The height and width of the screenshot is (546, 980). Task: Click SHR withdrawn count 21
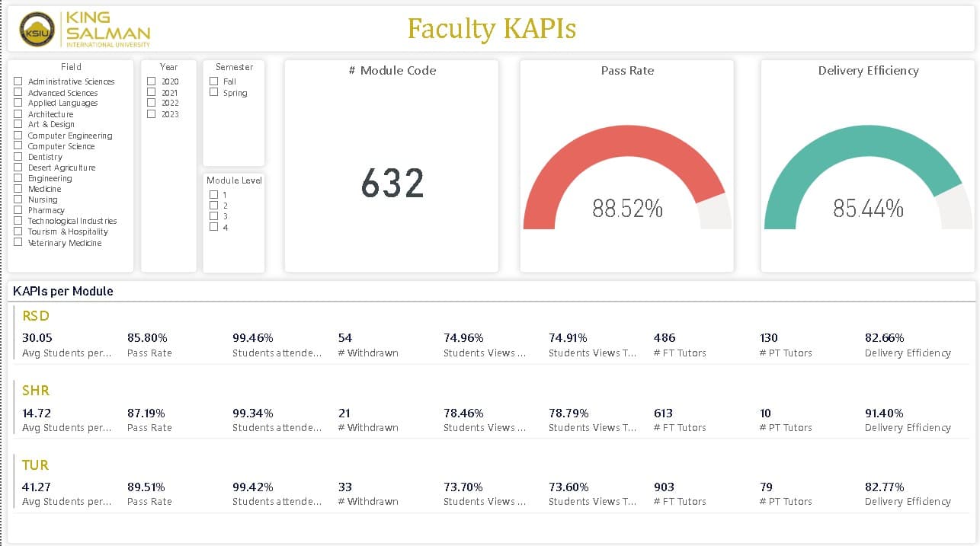[344, 413]
